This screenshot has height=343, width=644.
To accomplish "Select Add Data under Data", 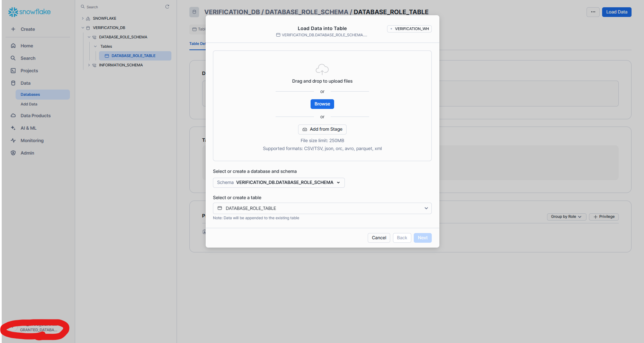I will click(x=29, y=104).
